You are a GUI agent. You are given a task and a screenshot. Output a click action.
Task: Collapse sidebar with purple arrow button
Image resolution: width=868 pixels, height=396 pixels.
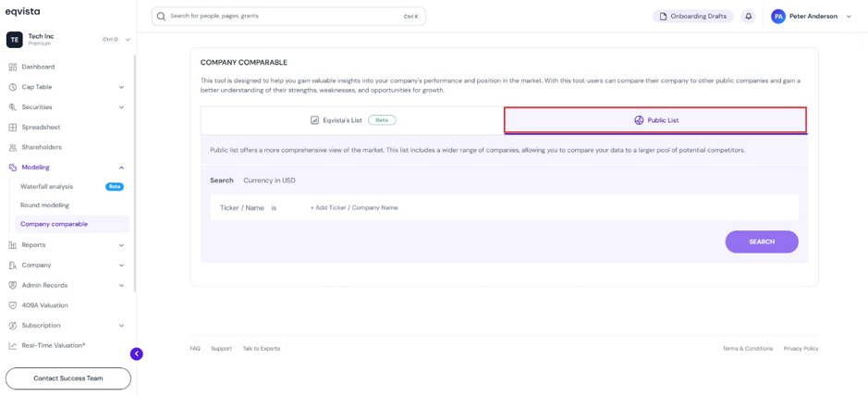tap(137, 354)
